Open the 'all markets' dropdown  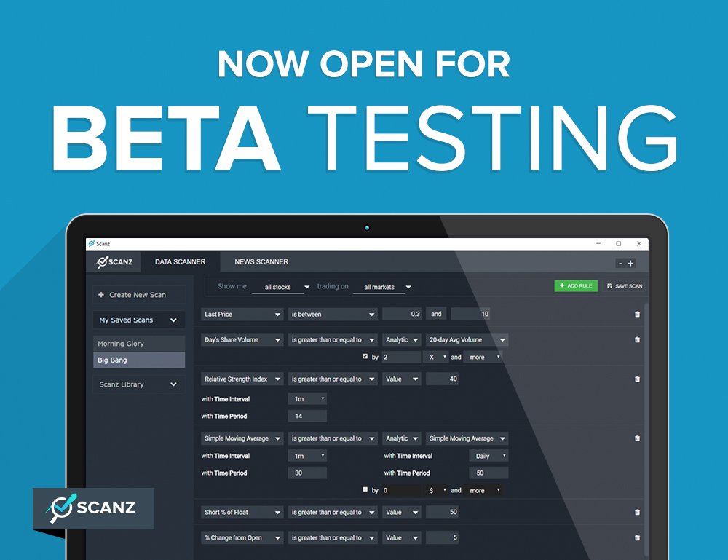point(383,287)
